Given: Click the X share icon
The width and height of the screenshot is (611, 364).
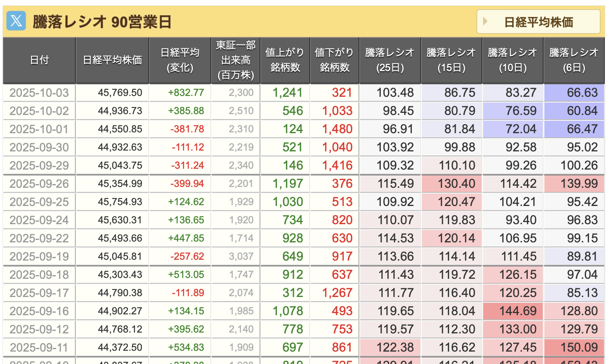Looking at the screenshot, I should point(16,21).
